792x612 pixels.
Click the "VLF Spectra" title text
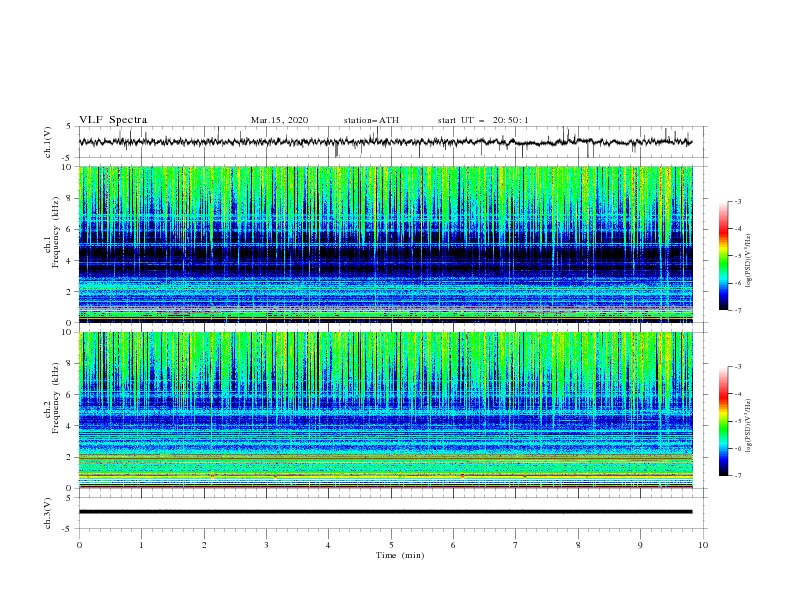113,120
